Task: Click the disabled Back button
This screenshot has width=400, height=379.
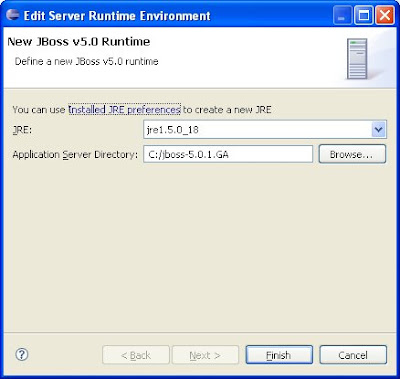Action: coord(136,355)
